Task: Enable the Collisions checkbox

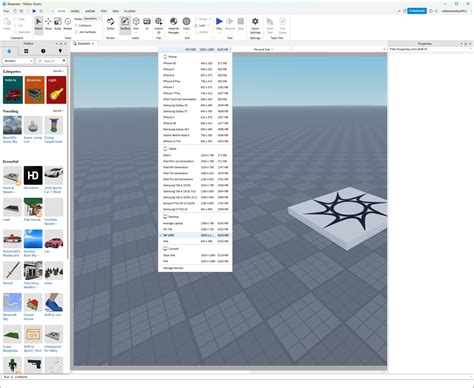Action: (x=76, y=25)
